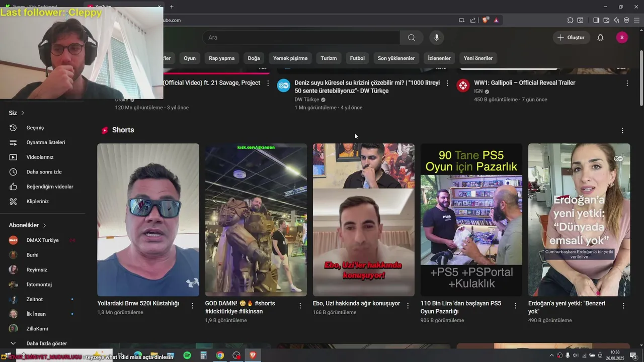This screenshot has width=644, height=362.
Task: Select the İzlenenler filter chip
Action: click(439, 58)
